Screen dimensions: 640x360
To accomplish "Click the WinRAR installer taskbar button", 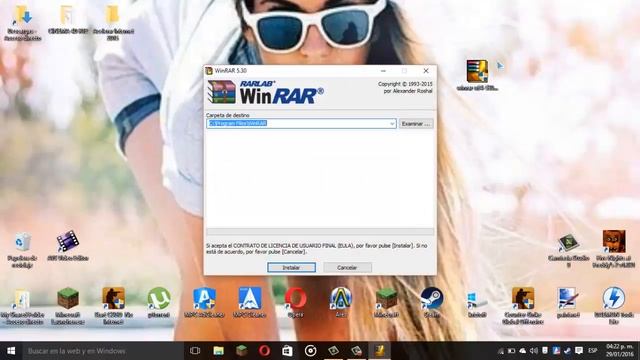I will [380, 351].
